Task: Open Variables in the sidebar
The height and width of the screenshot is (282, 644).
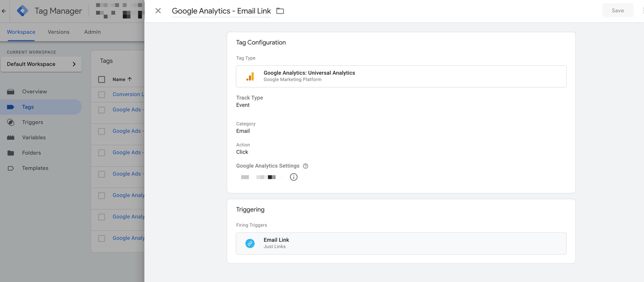Action: [x=34, y=138]
